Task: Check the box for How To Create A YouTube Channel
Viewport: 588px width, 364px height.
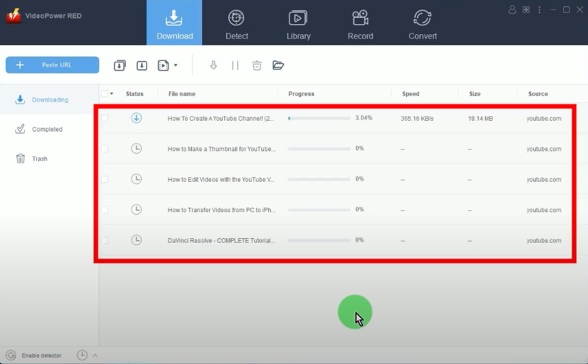Action: click(x=105, y=118)
